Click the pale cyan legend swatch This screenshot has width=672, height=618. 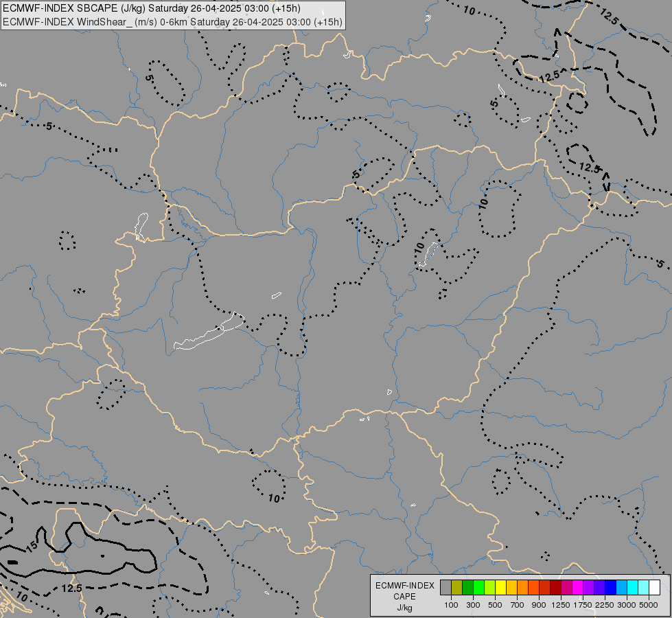click(644, 588)
